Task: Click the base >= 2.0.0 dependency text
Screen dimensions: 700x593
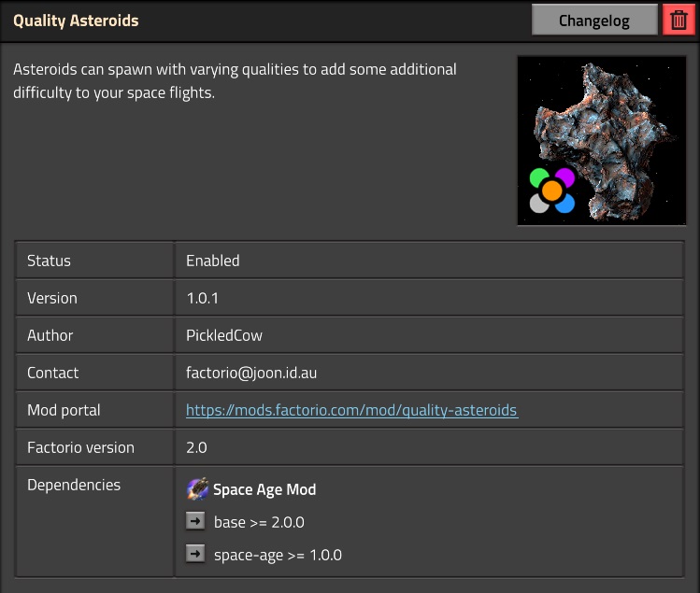Action: (x=259, y=522)
